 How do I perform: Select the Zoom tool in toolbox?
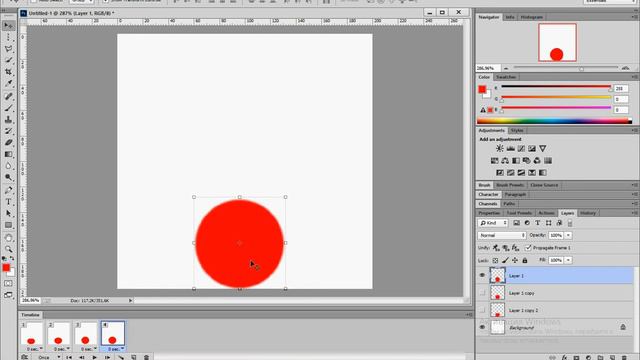pyautogui.click(x=8, y=249)
